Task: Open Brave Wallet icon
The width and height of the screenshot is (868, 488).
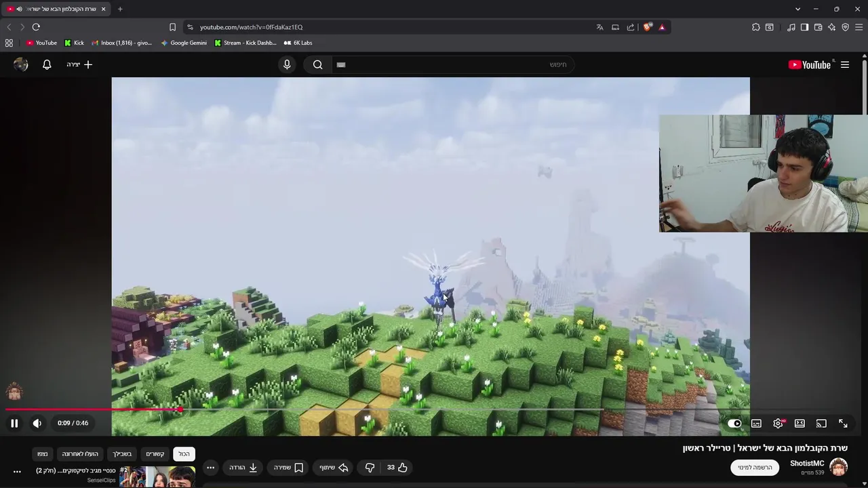Action: pyautogui.click(x=818, y=27)
